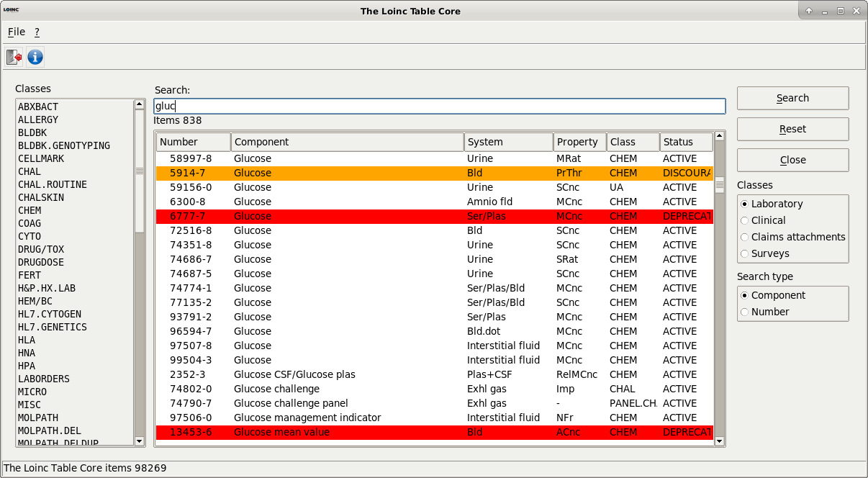Select MICRO in the Classes list
The width and height of the screenshot is (868, 478).
coord(75,392)
